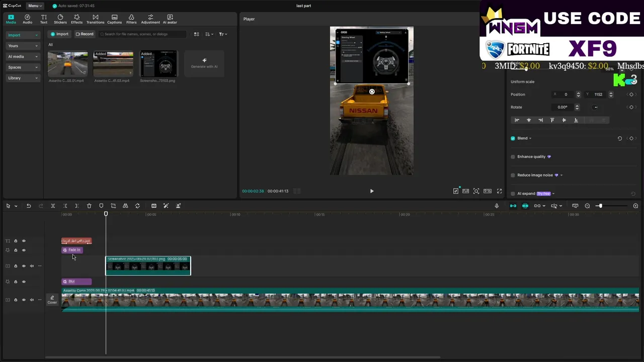Click the Rotate clip icon
644x362 pixels.
(x=137, y=206)
